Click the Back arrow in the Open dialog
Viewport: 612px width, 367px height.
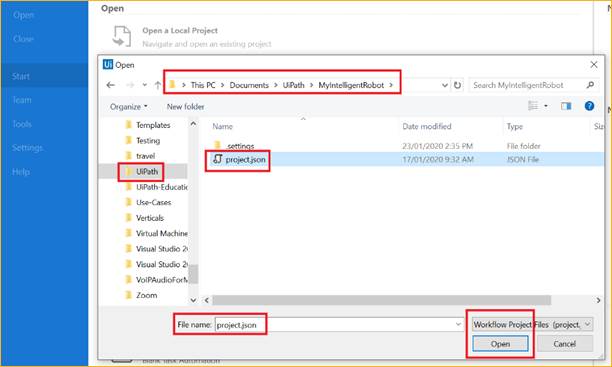110,85
